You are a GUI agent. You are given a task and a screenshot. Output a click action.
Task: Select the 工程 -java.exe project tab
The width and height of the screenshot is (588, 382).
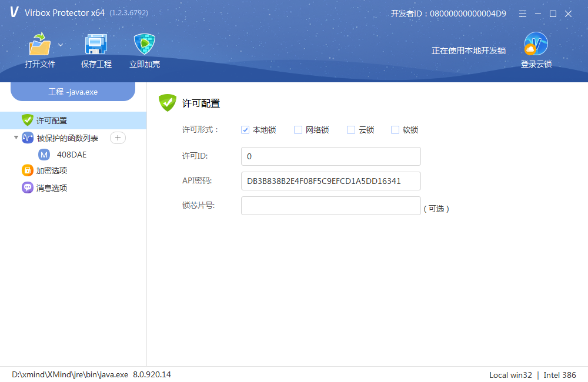[73, 92]
